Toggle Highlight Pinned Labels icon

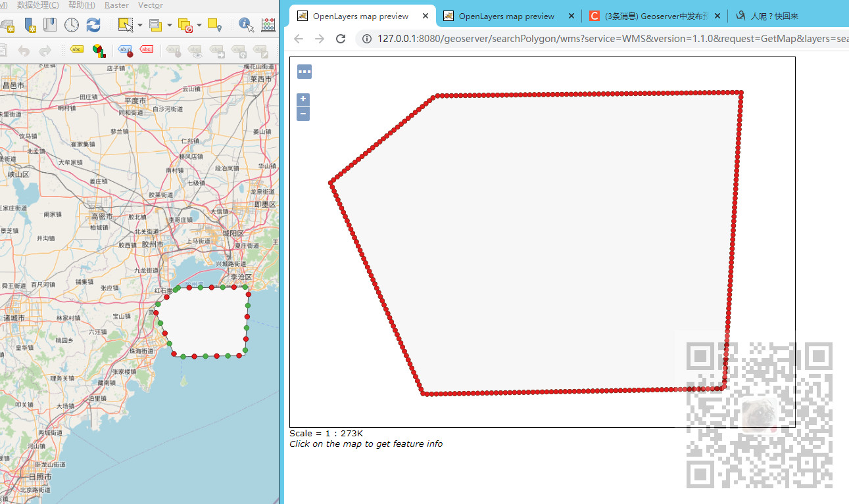125,50
